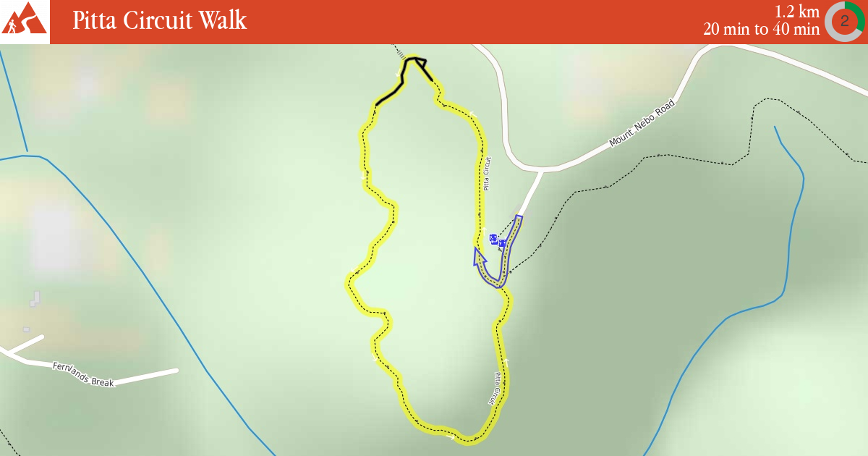Click the right blue facility icon
The height and width of the screenshot is (456, 868).
coord(502,243)
